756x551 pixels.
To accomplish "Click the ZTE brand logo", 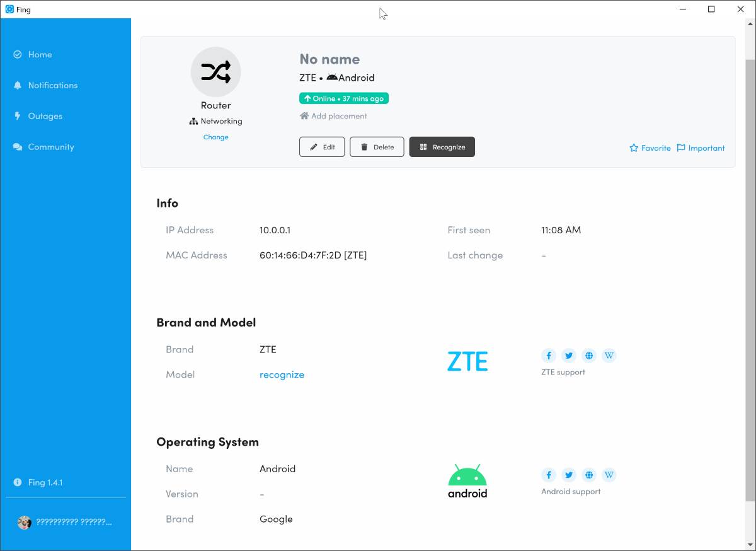I will coord(467,362).
